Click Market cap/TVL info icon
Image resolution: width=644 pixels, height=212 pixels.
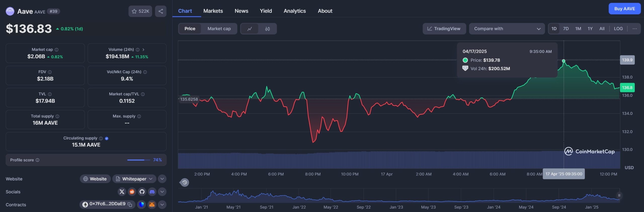tap(143, 94)
